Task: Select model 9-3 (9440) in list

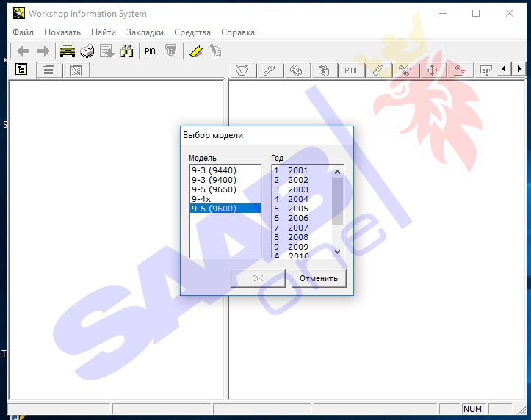Action: 214,170
